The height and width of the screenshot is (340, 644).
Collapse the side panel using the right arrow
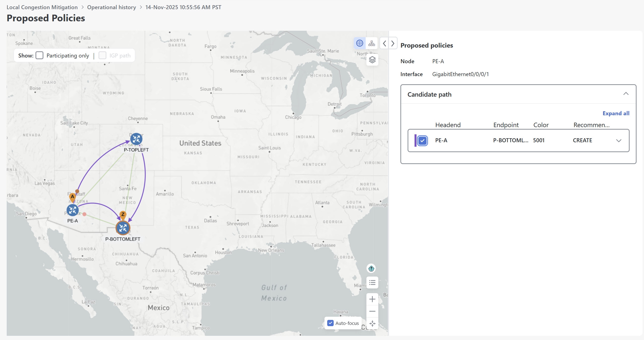point(393,43)
